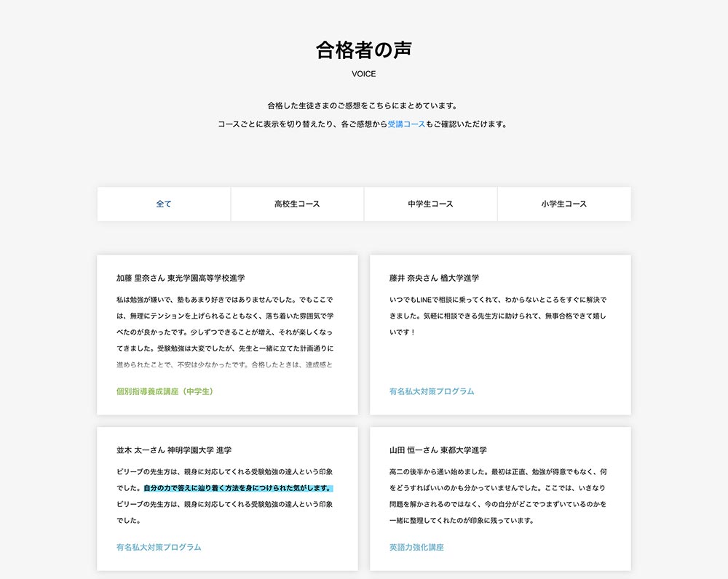Click 藤井 奈央's LINE testimonial text
728x579 pixels.
(498, 316)
